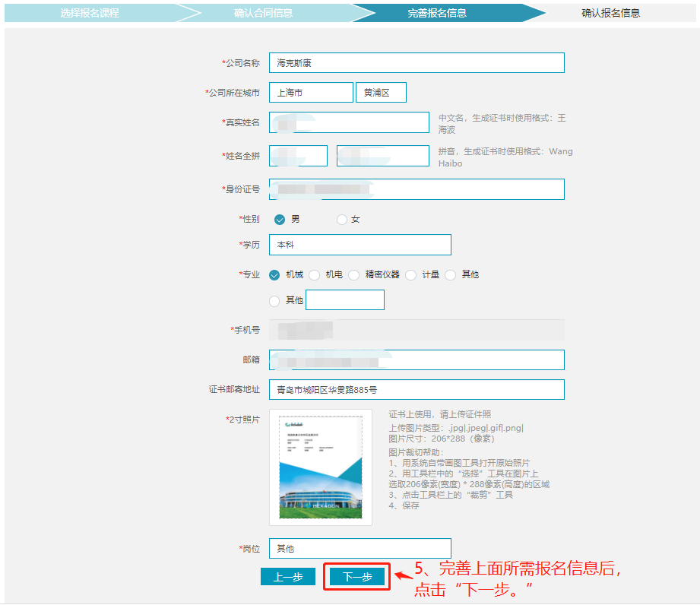The image size is (700, 605).
Task: Pick the 机电 major option
Action: (315, 275)
